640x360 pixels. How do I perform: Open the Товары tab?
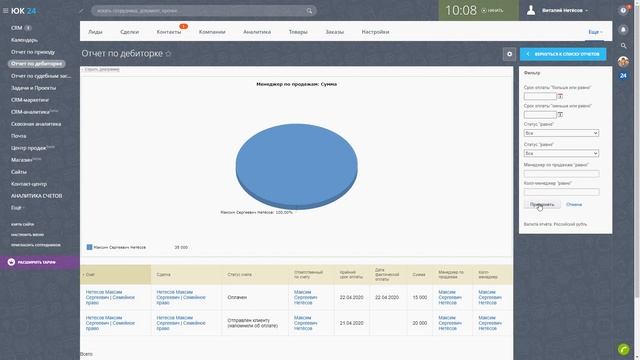pos(298,32)
